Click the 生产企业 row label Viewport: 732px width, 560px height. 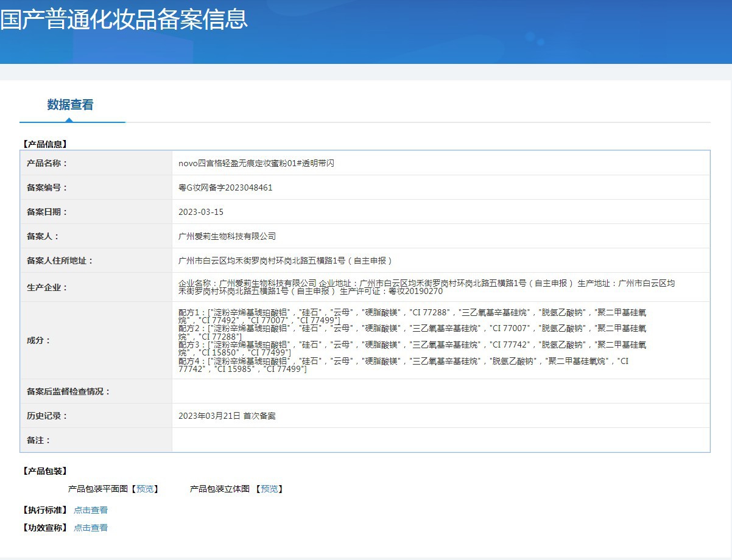[x=48, y=287]
